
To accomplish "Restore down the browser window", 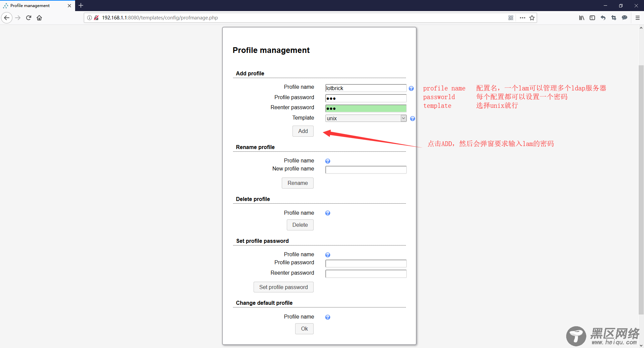I will tap(621, 6).
